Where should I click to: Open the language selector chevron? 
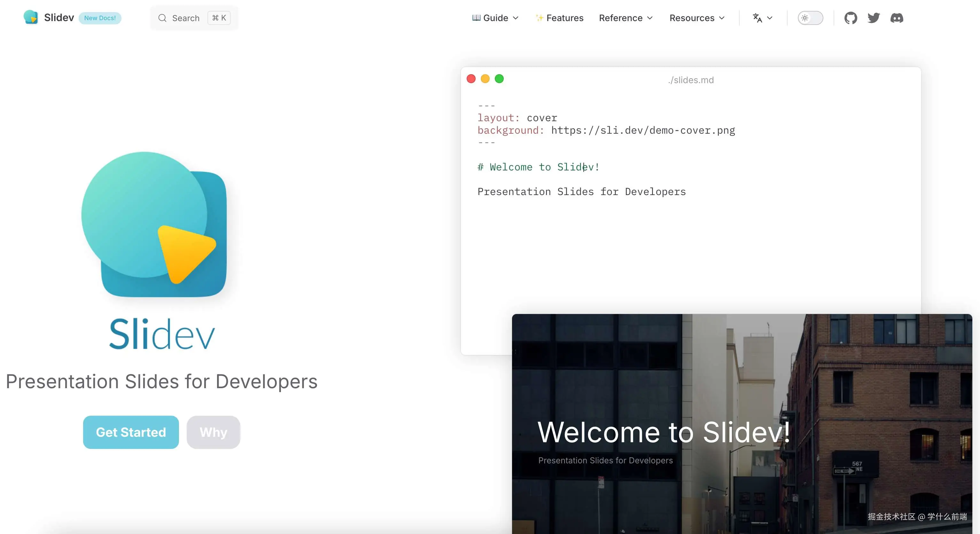pyautogui.click(x=770, y=18)
